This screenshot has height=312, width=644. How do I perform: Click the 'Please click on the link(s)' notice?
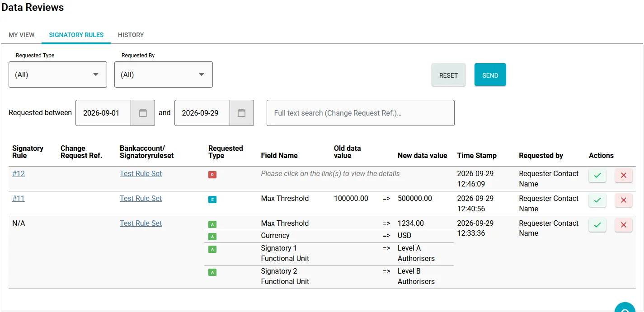pyautogui.click(x=330, y=174)
